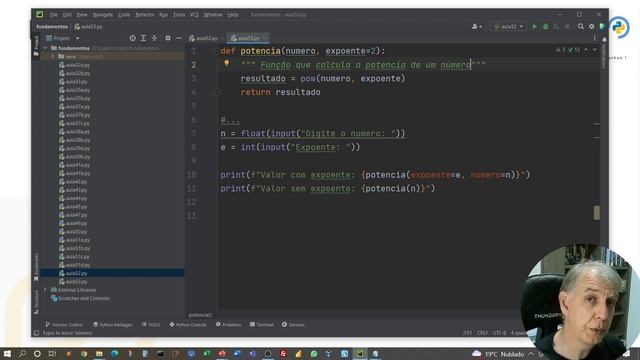The height and width of the screenshot is (360, 640).
Task: Open the VCS menu
Action: (194, 15)
